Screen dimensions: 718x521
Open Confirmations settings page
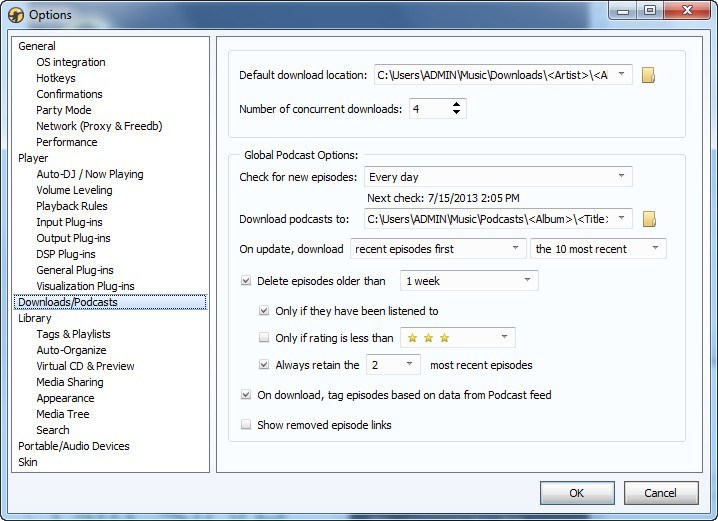69,94
